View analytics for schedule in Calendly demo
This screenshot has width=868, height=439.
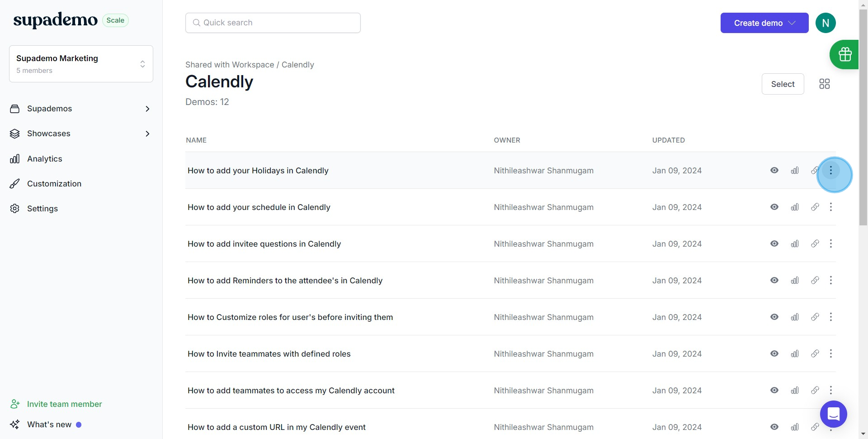tap(795, 207)
